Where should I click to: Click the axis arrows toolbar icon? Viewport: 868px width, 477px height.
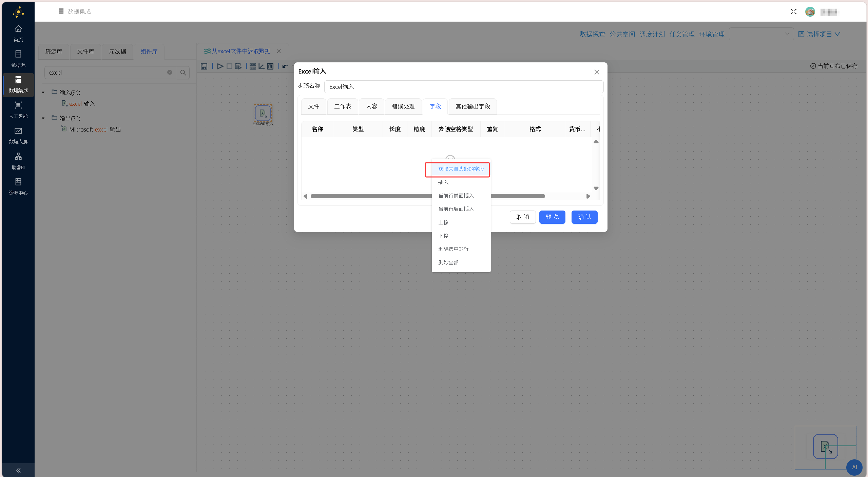(261, 66)
